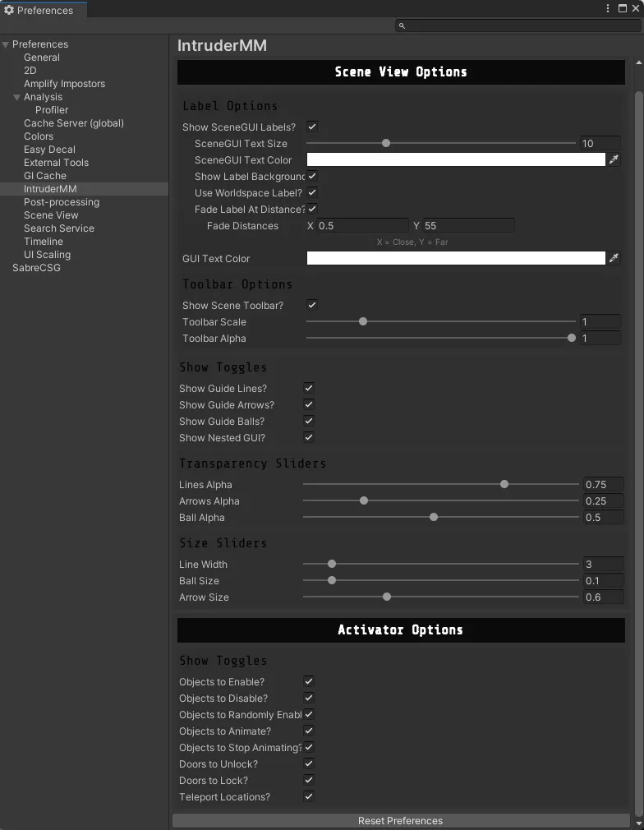Click the Ball Alpha slider handle

coord(434,517)
